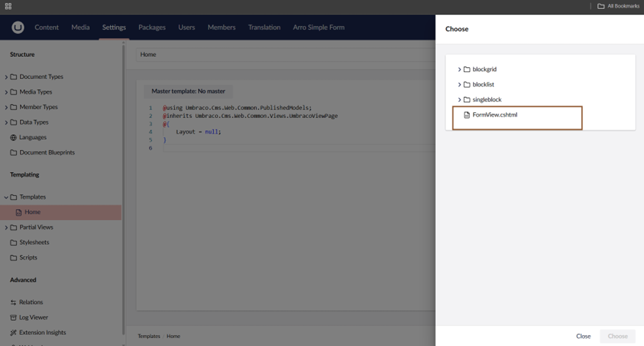Click the Document Blueprints icon
The image size is (644, 346).
pyautogui.click(x=14, y=153)
